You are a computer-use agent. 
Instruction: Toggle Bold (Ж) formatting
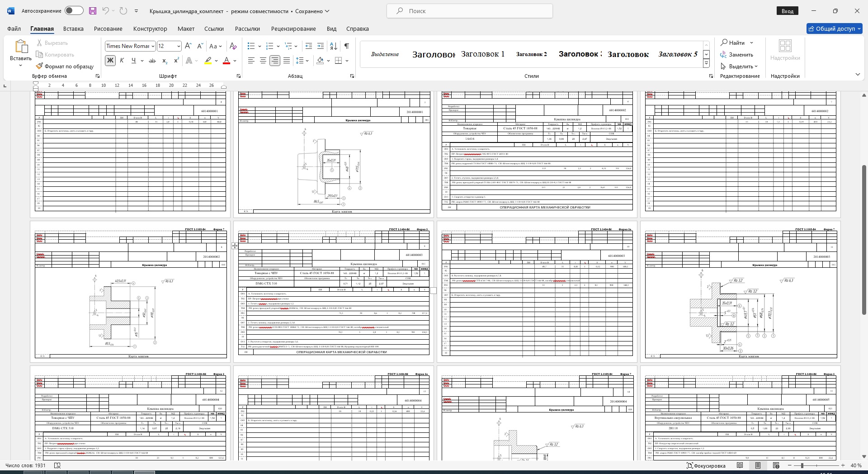click(110, 61)
